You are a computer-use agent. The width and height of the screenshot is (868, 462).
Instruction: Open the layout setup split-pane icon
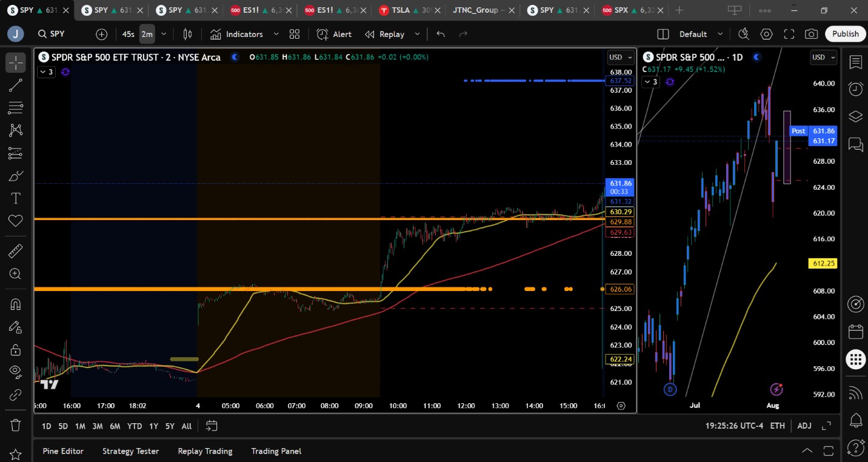click(663, 35)
